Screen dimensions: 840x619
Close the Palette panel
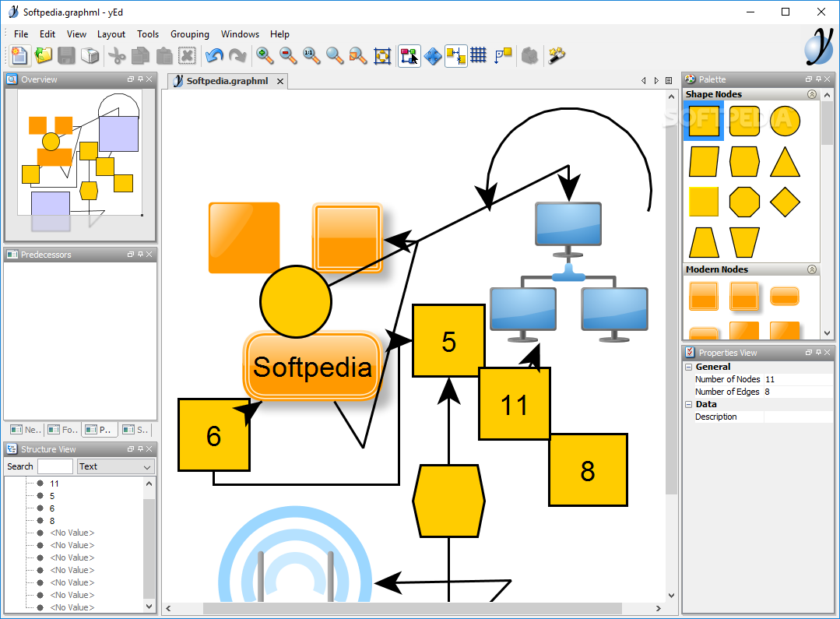[x=828, y=79]
